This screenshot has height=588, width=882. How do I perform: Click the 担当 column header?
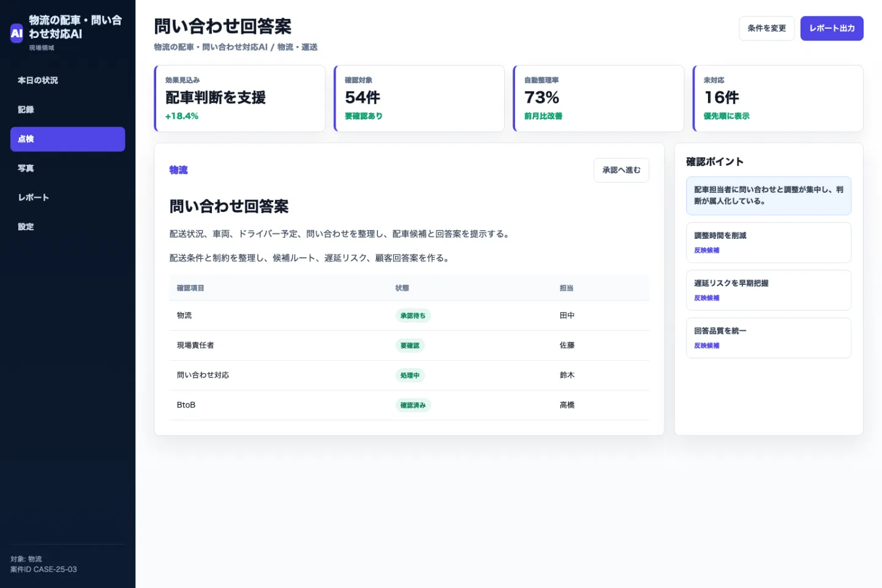point(567,288)
